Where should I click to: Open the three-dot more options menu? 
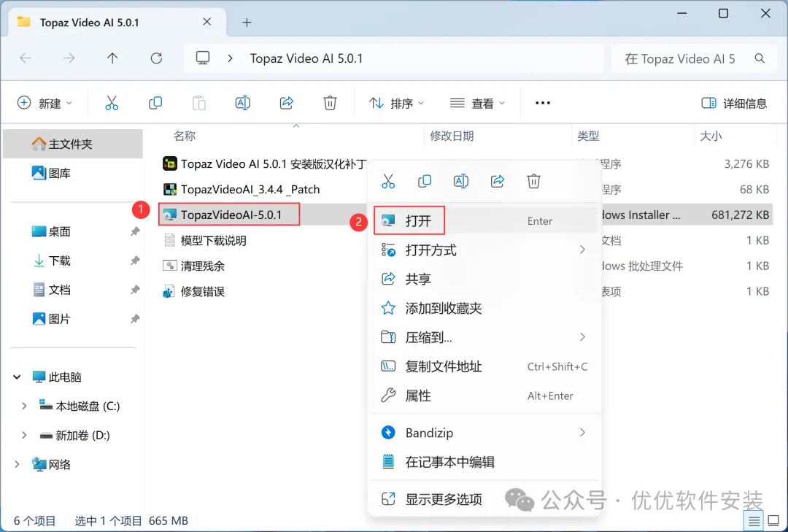pyautogui.click(x=543, y=103)
